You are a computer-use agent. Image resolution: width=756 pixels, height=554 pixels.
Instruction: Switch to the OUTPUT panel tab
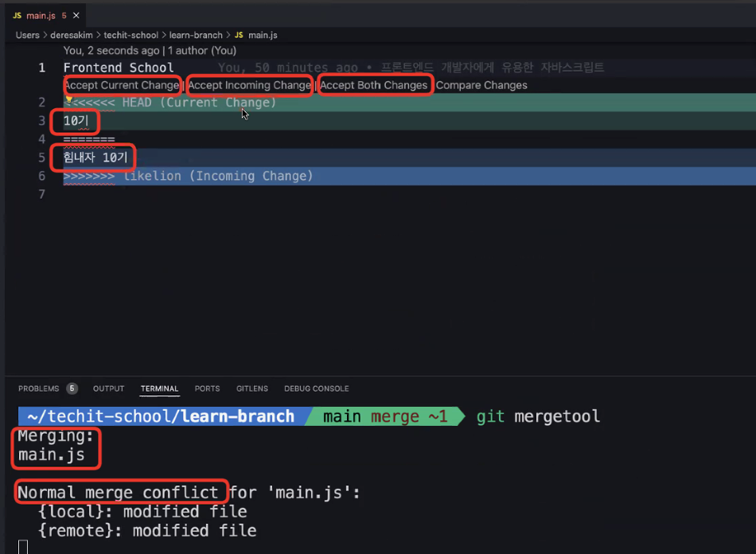point(108,388)
